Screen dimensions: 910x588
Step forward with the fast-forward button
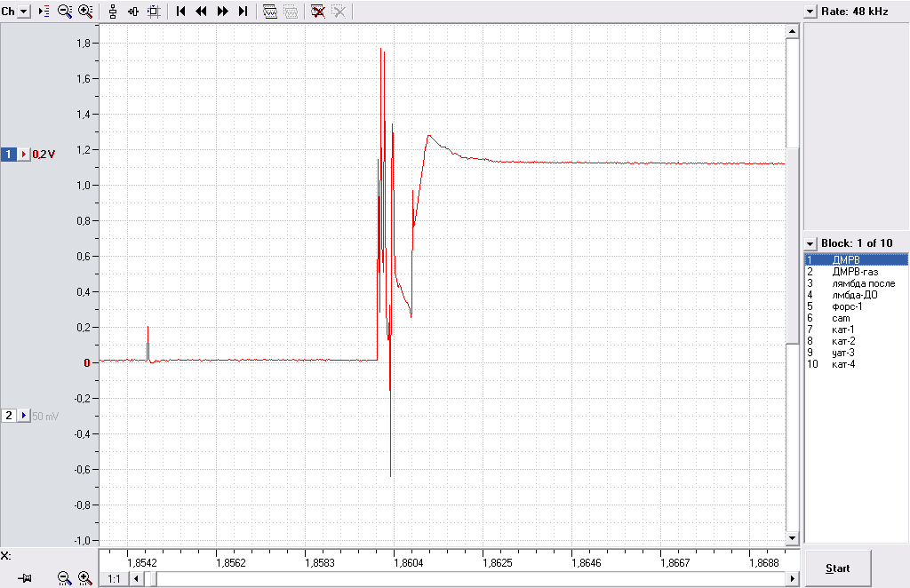tap(222, 12)
